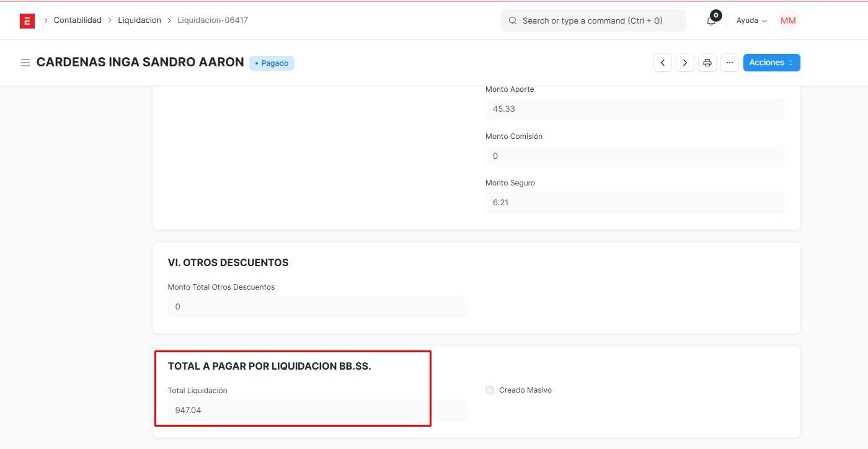Screen dimensions: 868x449
Task: Click the Total Liquidación value field
Action: click(x=317, y=411)
